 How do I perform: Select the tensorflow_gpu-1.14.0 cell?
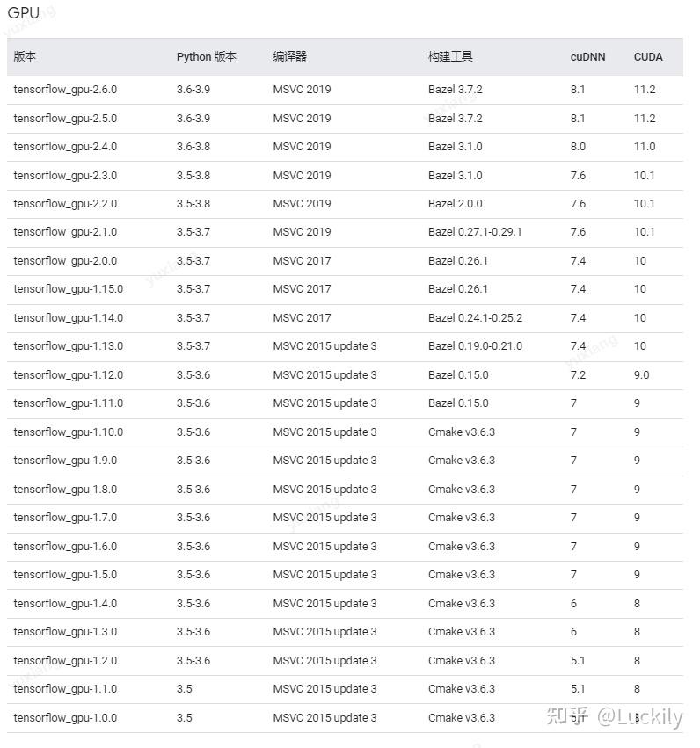pyautogui.click(x=69, y=318)
